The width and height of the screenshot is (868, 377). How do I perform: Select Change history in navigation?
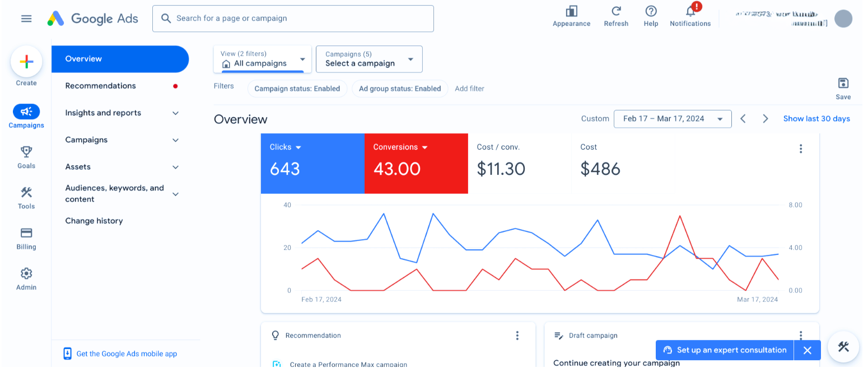pos(94,221)
